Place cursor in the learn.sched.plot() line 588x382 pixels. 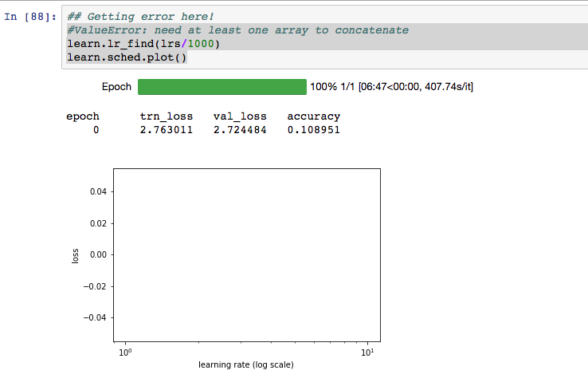127,57
